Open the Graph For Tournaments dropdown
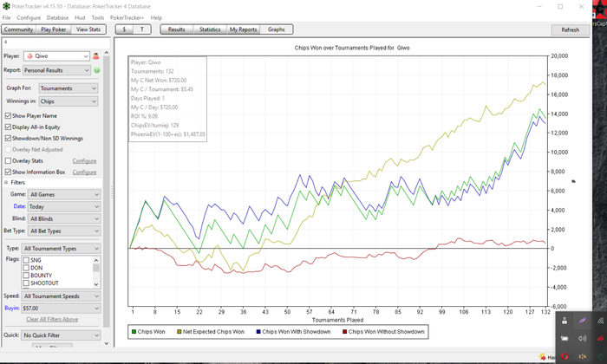The image size is (607, 364). (x=69, y=88)
